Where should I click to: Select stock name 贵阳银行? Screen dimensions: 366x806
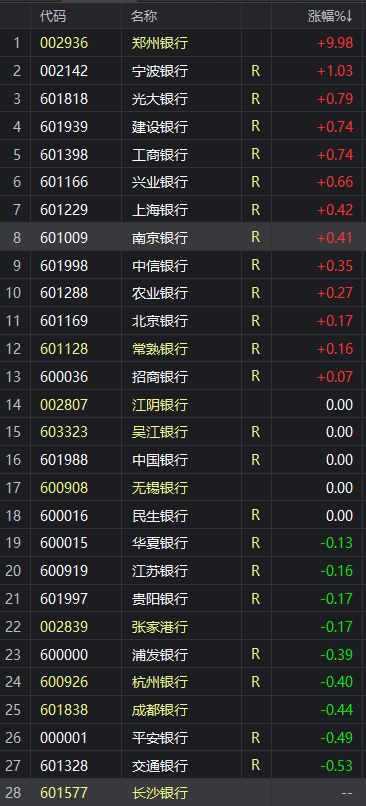160,599
